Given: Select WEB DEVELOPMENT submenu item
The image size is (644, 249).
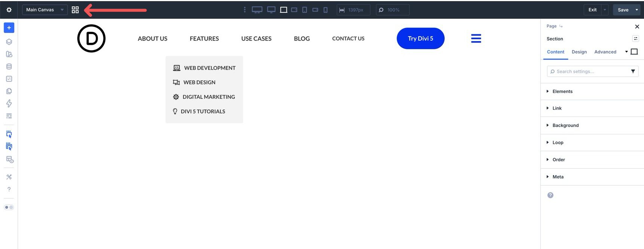Looking at the screenshot, I should tap(204, 68).
